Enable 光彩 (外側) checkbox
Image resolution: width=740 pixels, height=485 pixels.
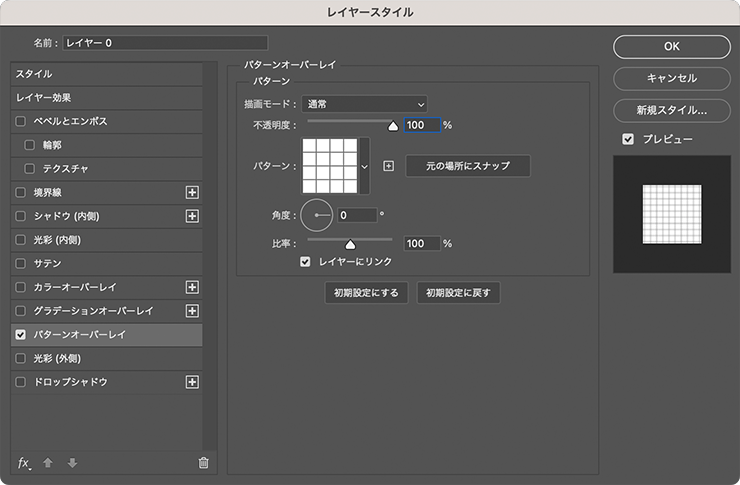point(21,359)
